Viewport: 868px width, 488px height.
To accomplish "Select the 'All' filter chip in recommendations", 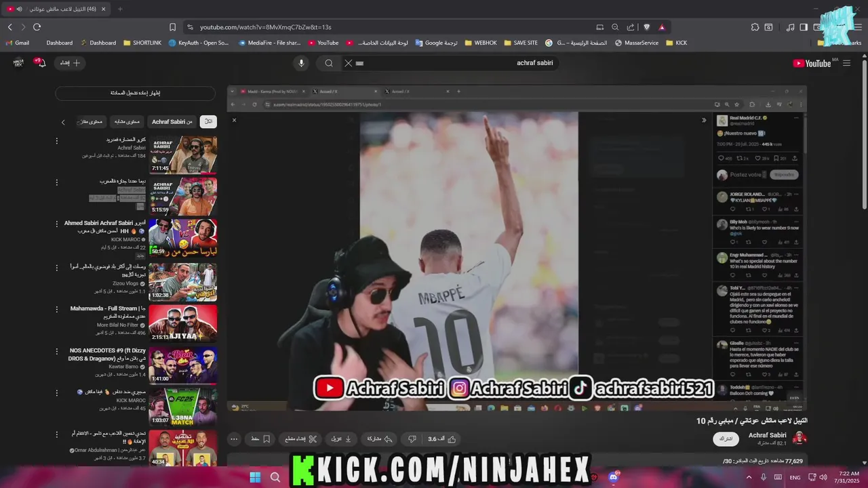I will click(x=209, y=121).
